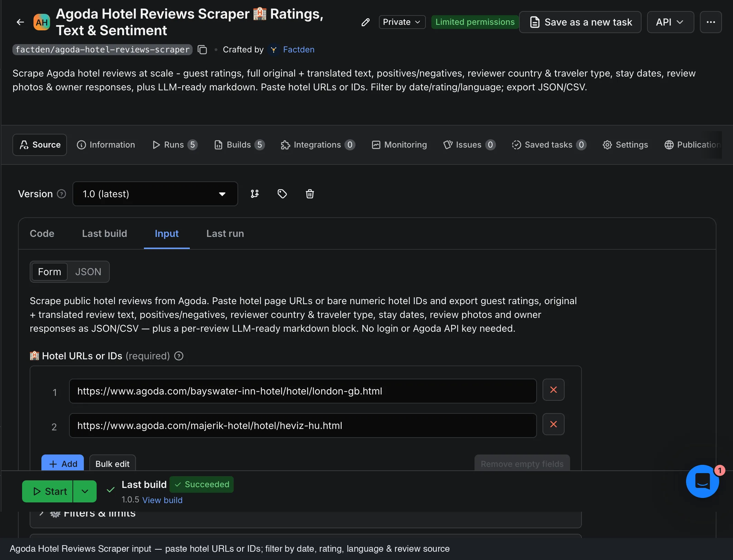733x560 pixels.
Task: Copy the actor ID factden/agoda-hotel-reviews-scraper
Action: click(x=202, y=50)
